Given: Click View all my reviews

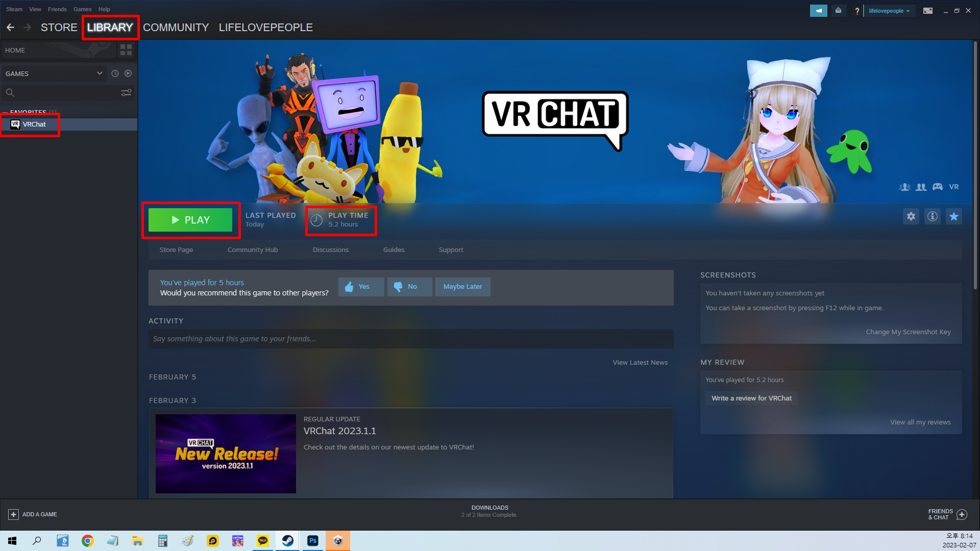Looking at the screenshot, I should (x=920, y=422).
